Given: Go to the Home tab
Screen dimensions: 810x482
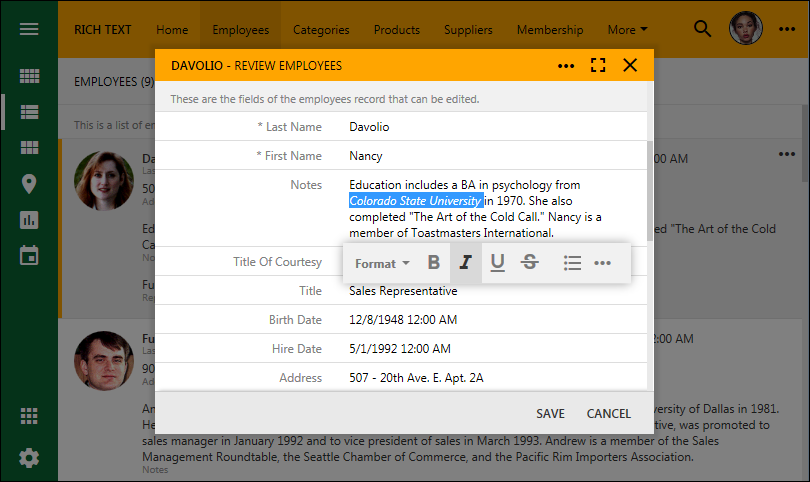Looking at the screenshot, I should point(172,29).
